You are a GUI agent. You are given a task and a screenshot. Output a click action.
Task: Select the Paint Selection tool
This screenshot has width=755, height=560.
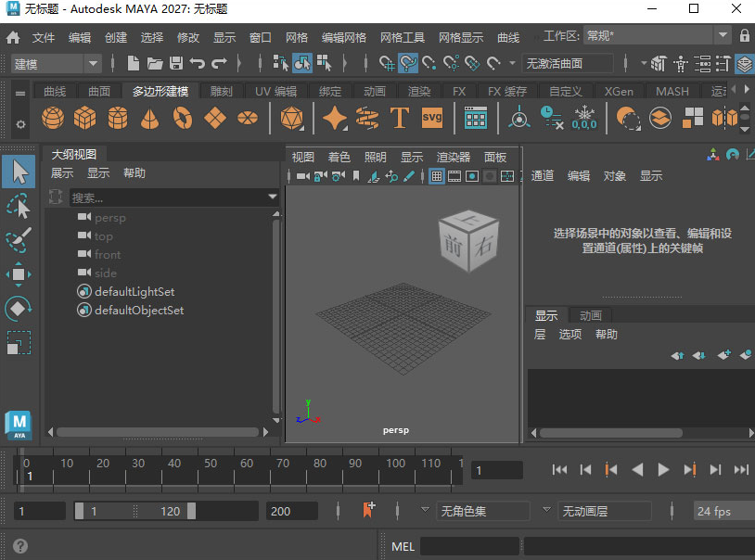pyautogui.click(x=19, y=240)
